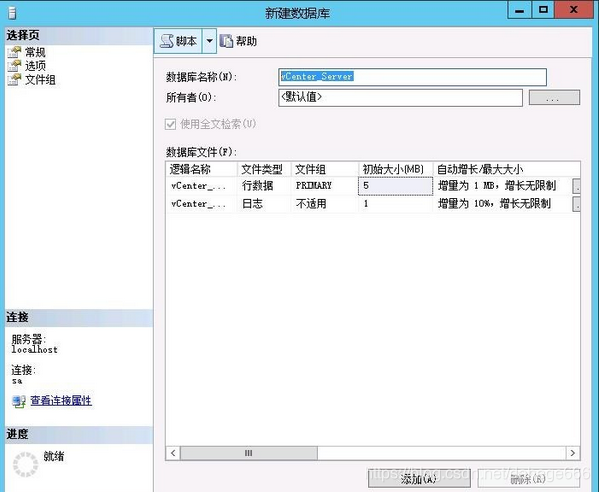The width and height of the screenshot is (600, 492).
Task: Click the owner browse ellipsis button
Action: (554, 98)
